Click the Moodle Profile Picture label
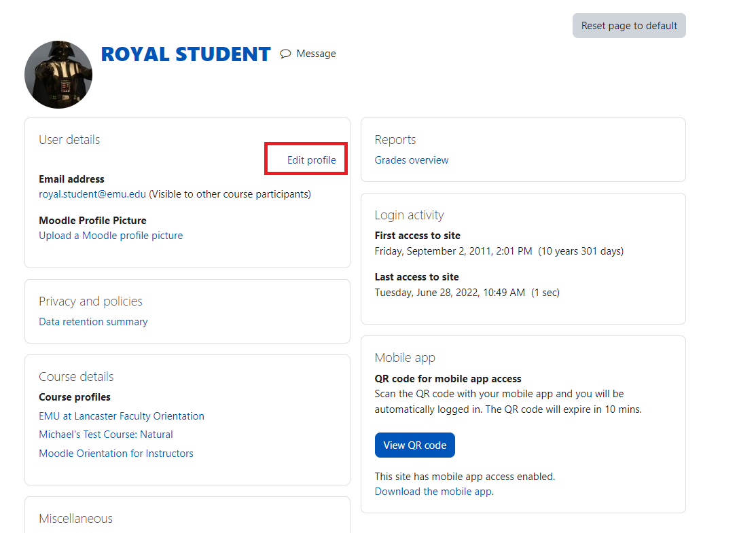Screen dimensions: 756x533 pyautogui.click(x=92, y=221)
